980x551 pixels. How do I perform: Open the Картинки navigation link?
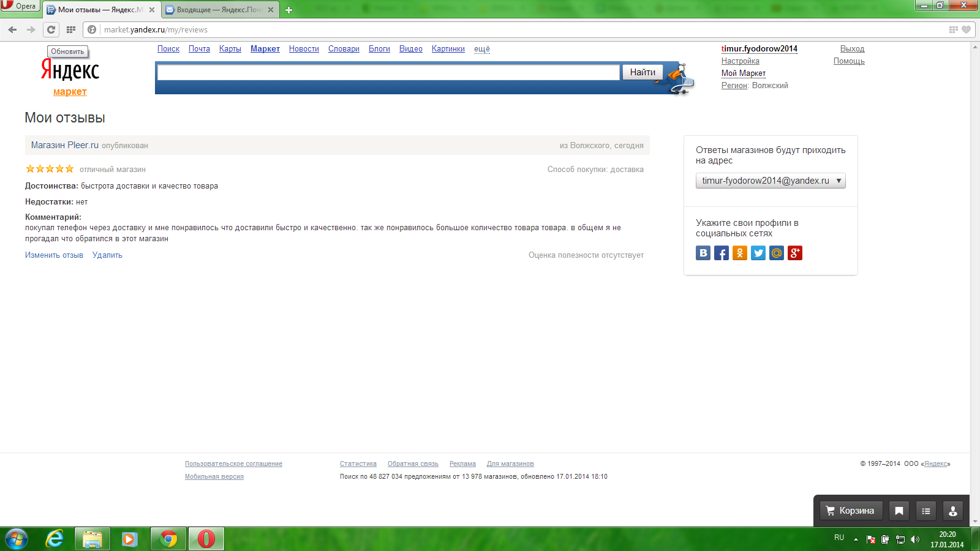click(448, 49)
